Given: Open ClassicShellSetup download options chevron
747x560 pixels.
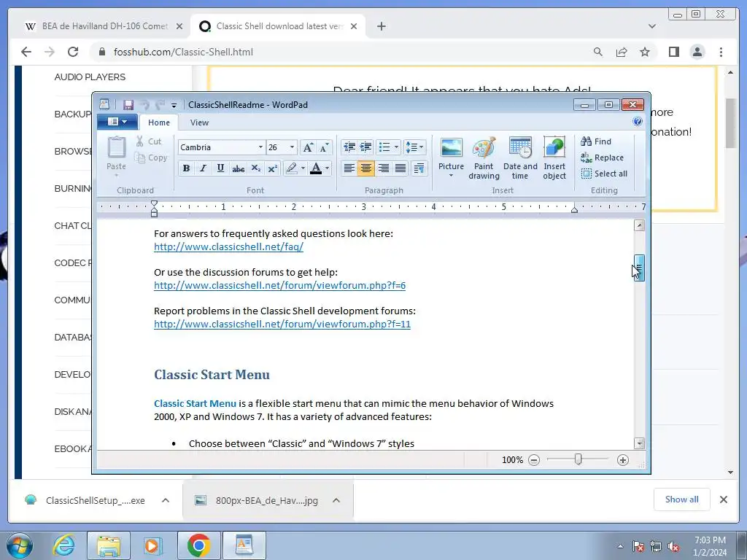Looking at the screenshot, I should tap(166, 500).
